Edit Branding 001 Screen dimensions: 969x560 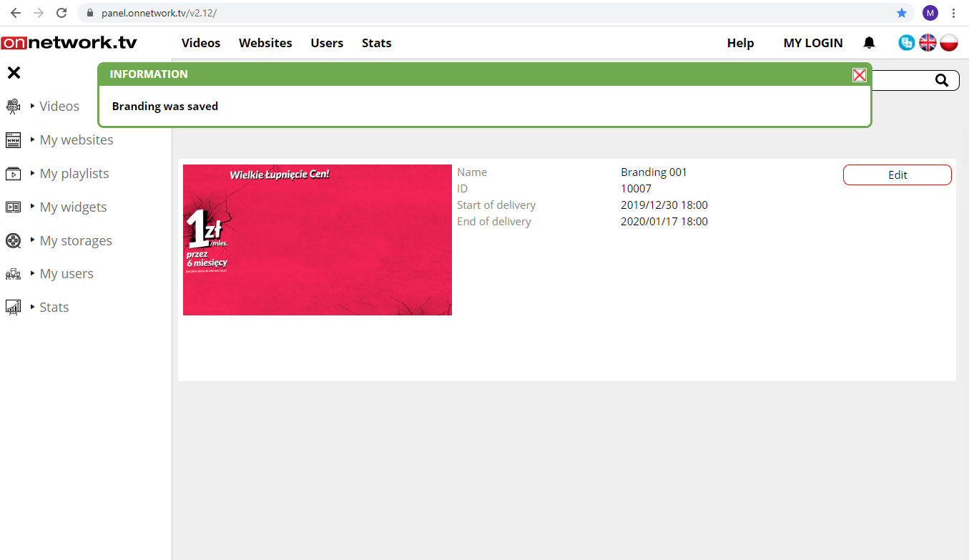[897, 175]
